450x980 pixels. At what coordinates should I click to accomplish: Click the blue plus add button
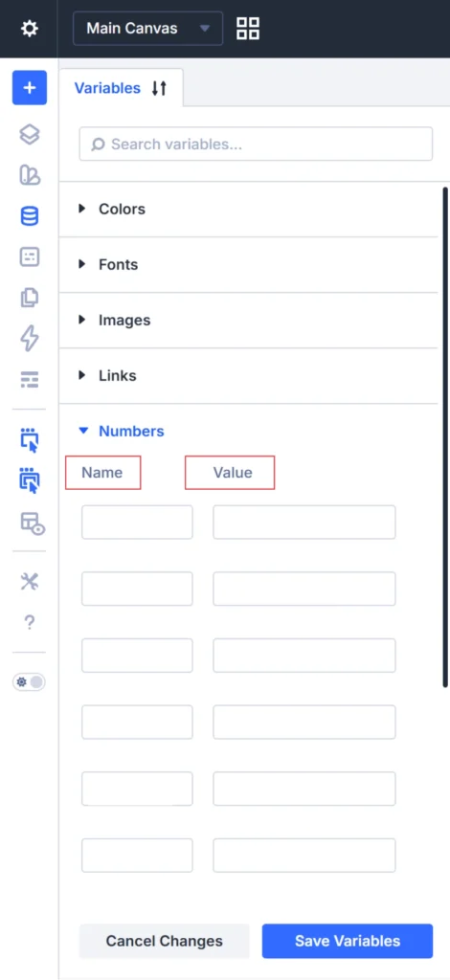(x=30, y=87)
